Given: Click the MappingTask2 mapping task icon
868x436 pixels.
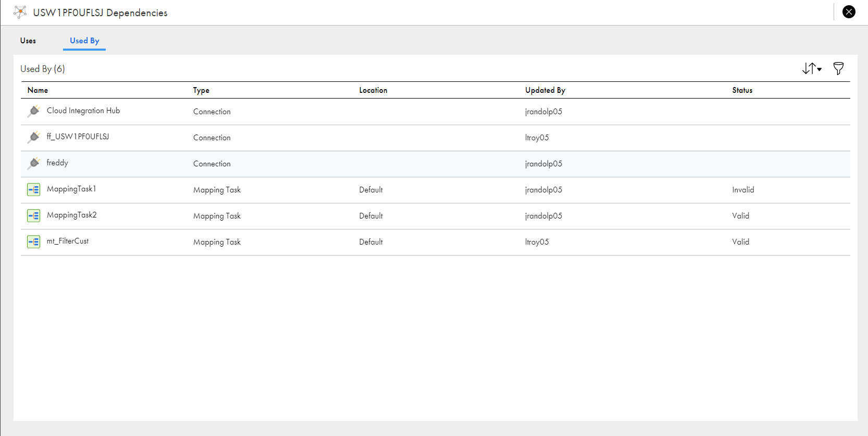Looking at the screenshot, I should pos(34,215).
